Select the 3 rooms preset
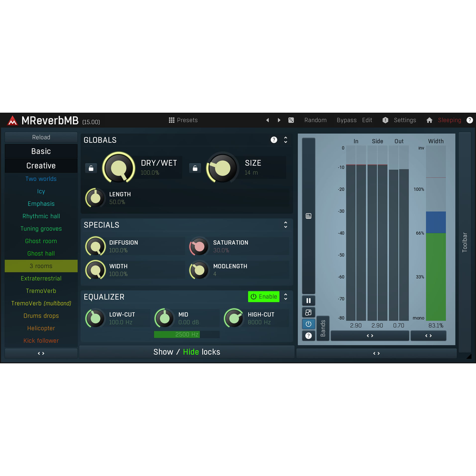 click(41, 266)
